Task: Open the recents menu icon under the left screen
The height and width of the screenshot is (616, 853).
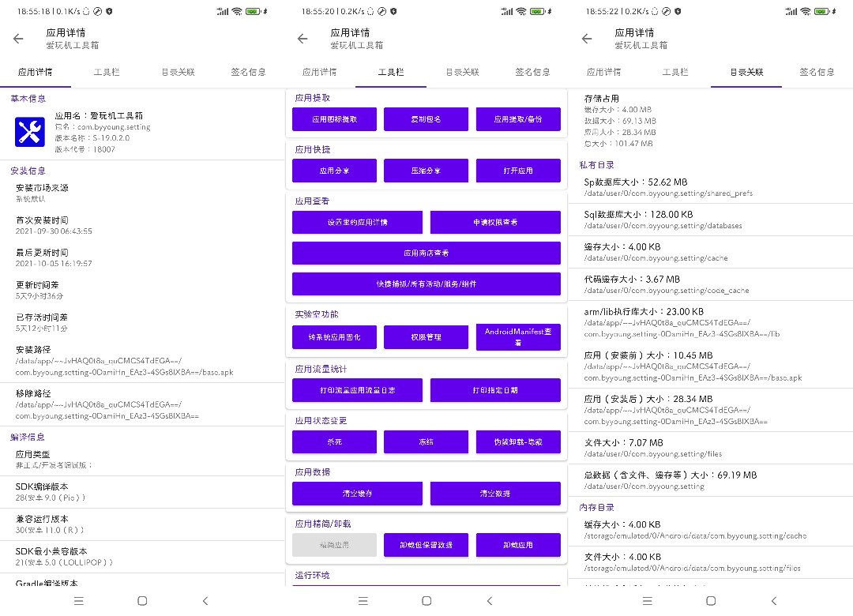Action: (78, 601)
